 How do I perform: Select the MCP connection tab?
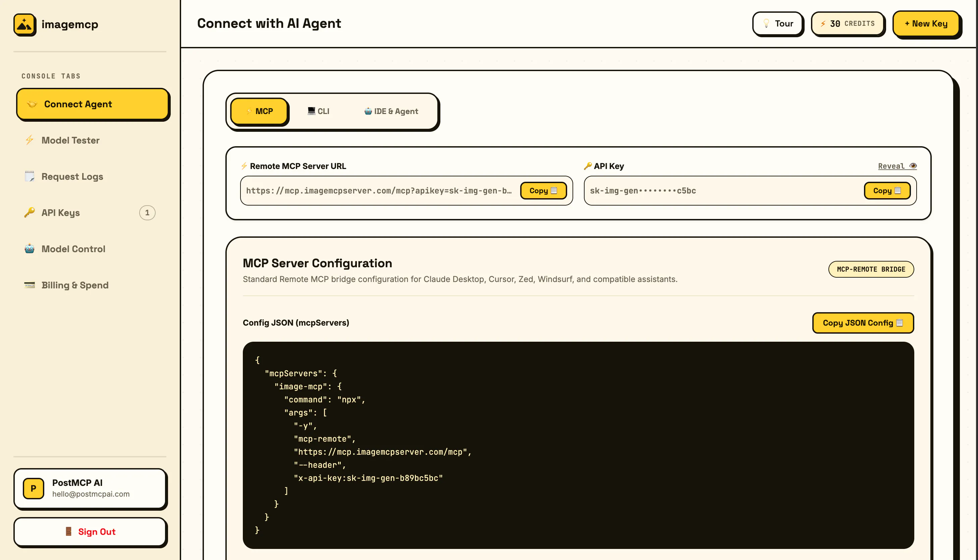pyautogui.click(x=259, y=111)
